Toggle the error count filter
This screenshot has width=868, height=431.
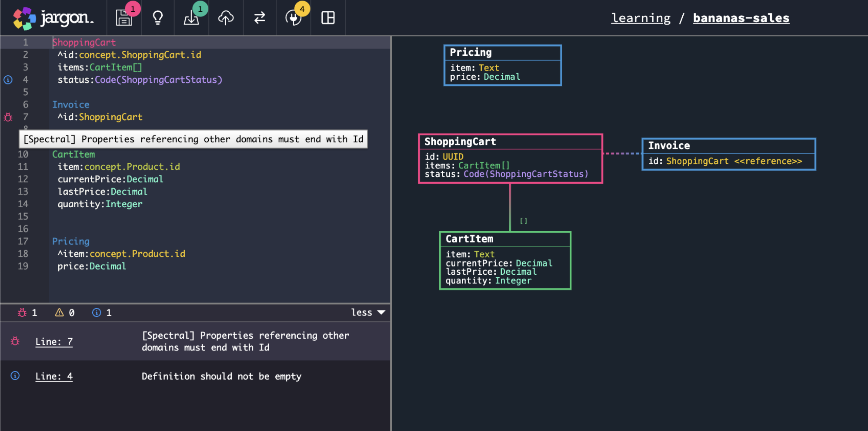(x=27, y=313)
